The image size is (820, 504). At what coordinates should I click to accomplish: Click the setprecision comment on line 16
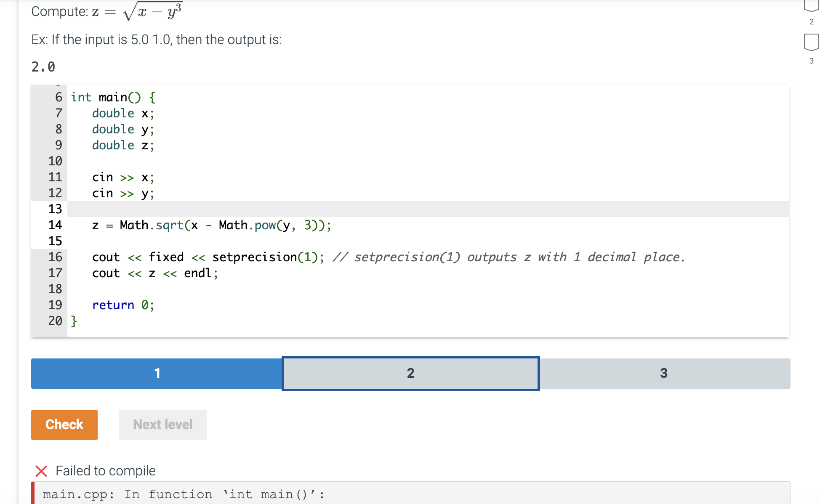coord(509,257)
